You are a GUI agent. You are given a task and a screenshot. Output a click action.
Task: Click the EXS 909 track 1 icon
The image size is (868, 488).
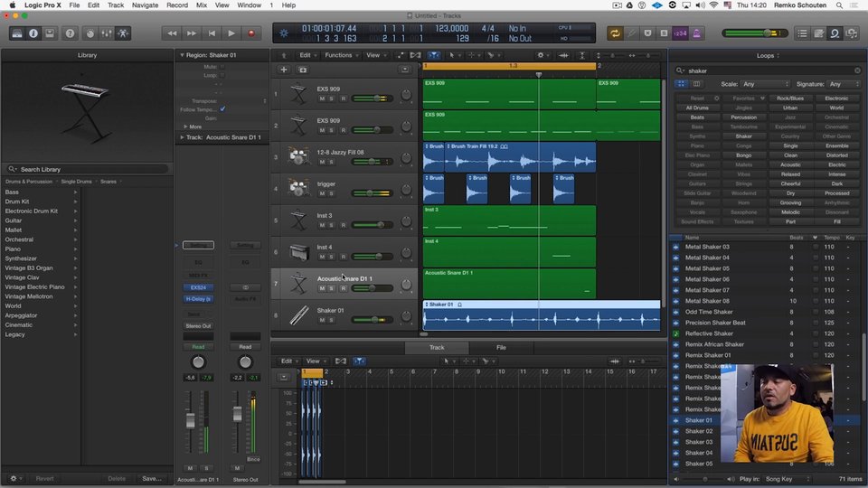click(299, 94)
